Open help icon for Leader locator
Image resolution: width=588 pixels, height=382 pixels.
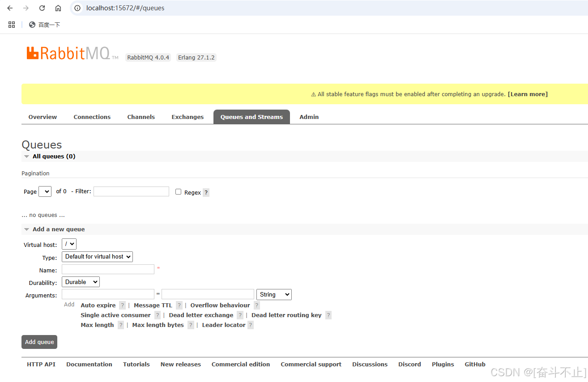pyautogui.click(x=251, y=325)
